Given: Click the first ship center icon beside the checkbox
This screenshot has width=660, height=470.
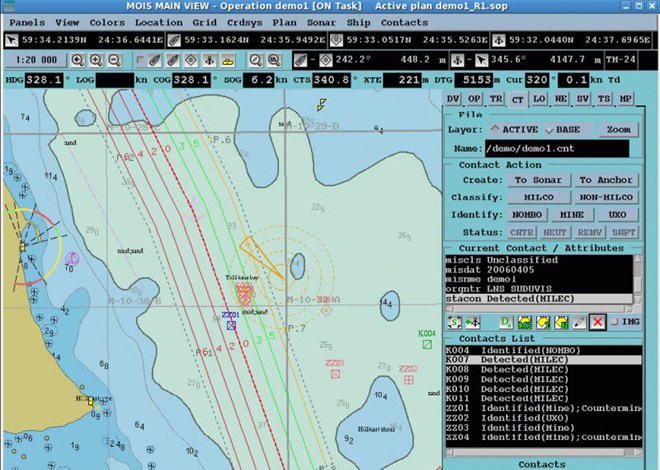Looking at the screenshot, I should [154, 60].
